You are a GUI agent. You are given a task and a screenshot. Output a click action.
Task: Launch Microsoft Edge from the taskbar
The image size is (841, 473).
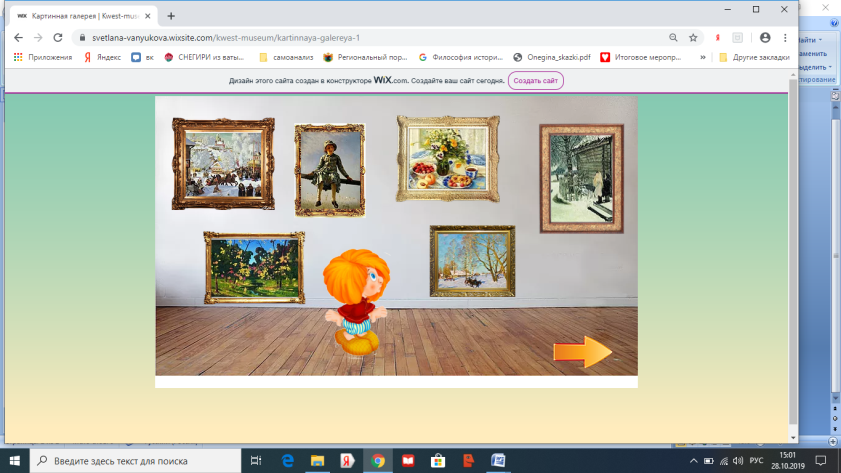[x=287, y=461]
